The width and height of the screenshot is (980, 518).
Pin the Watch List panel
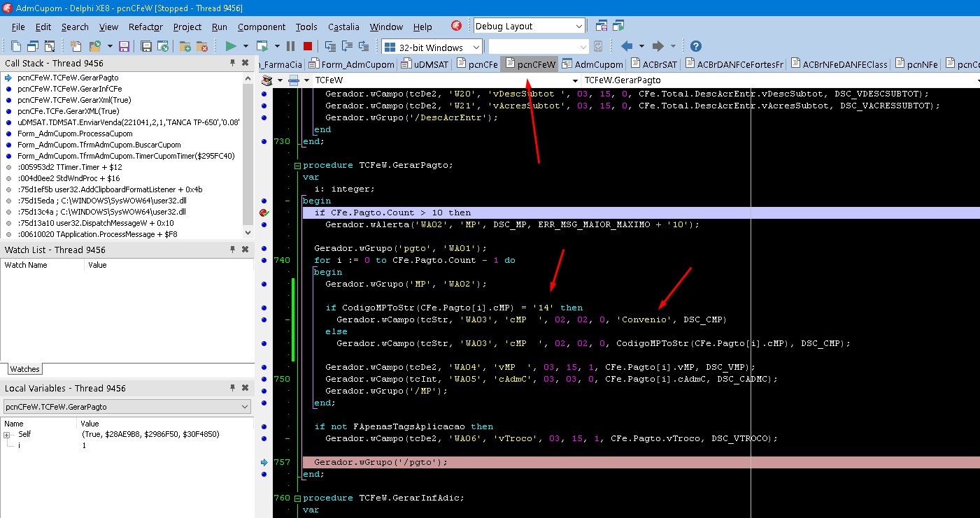tap(233, 250)
